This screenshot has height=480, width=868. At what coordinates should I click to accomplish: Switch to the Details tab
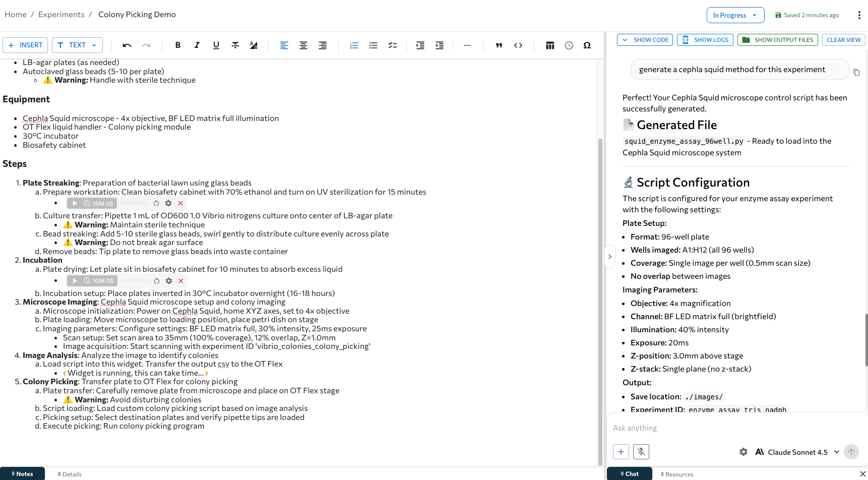[70, 474]
